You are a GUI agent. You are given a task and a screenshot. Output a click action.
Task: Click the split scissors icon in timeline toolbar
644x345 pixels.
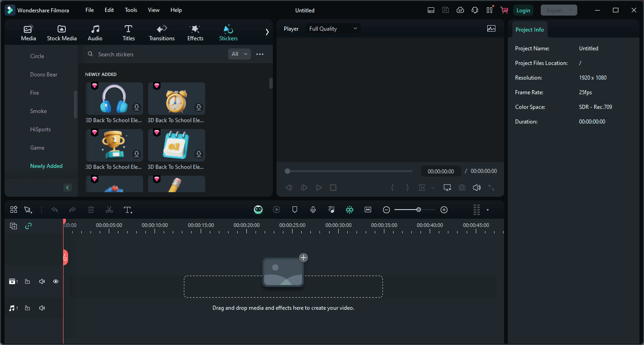click(109, 210)
